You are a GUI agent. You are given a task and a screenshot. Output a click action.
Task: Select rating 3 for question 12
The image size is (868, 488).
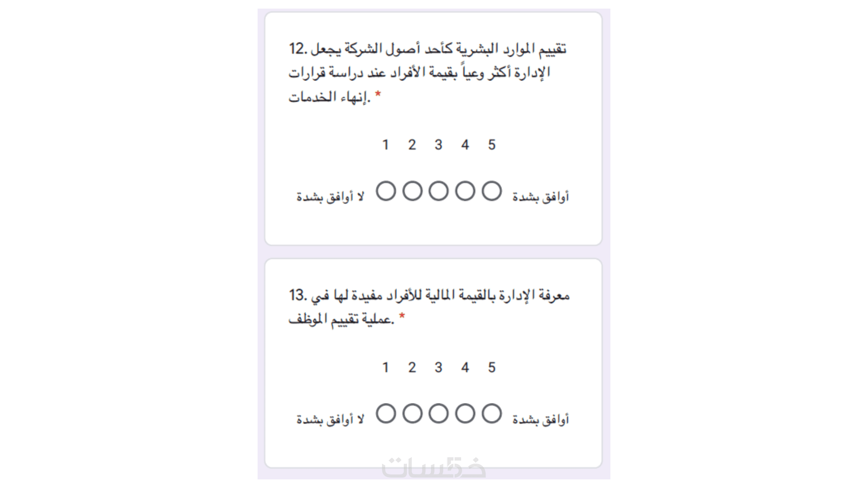coord(439,191)
